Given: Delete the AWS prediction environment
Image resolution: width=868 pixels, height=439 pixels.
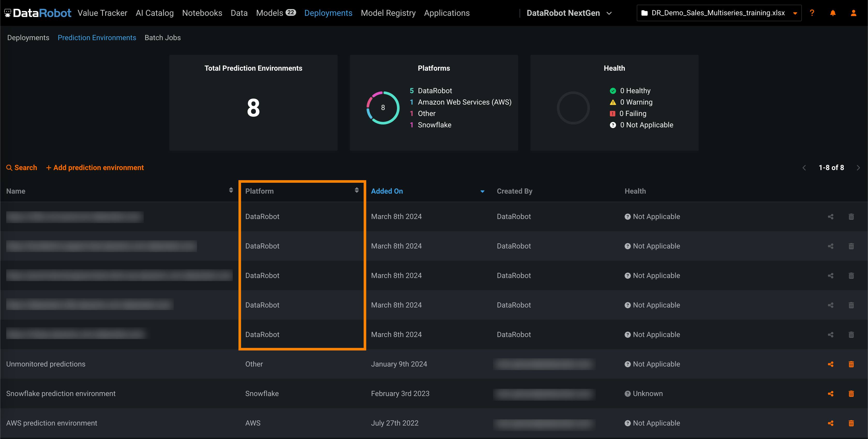Looking at the screenshot, I should tap(851, 423).
